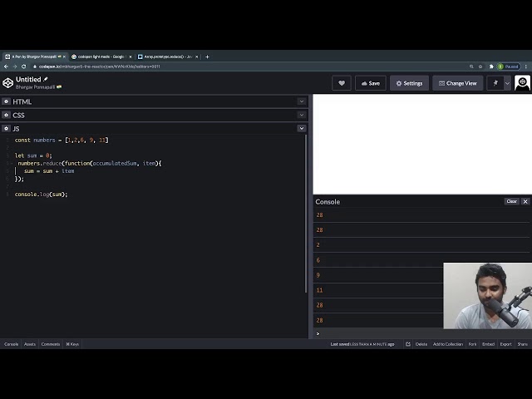
Task: Switch to codepen light mode Google tab
Action: 101,57
